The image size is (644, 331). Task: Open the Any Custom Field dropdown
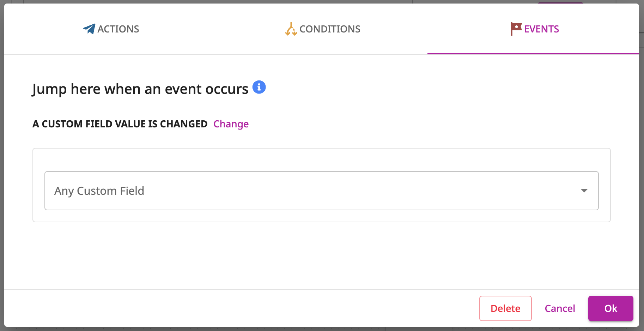[x=322, y=191]
